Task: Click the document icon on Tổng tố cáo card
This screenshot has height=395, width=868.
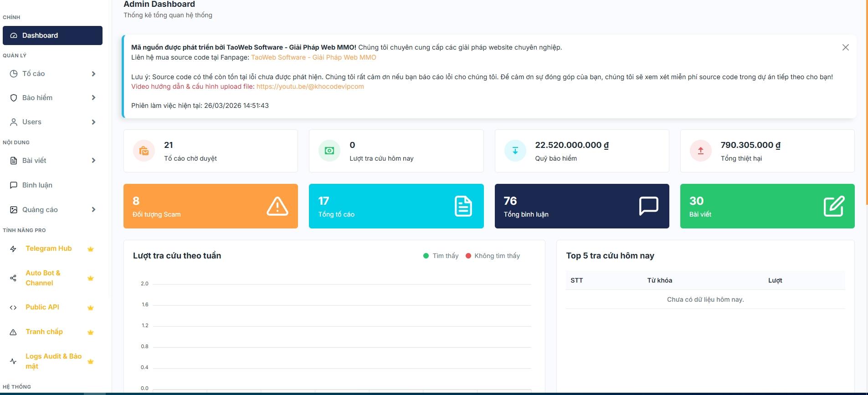Action: [x=463, y=206]
